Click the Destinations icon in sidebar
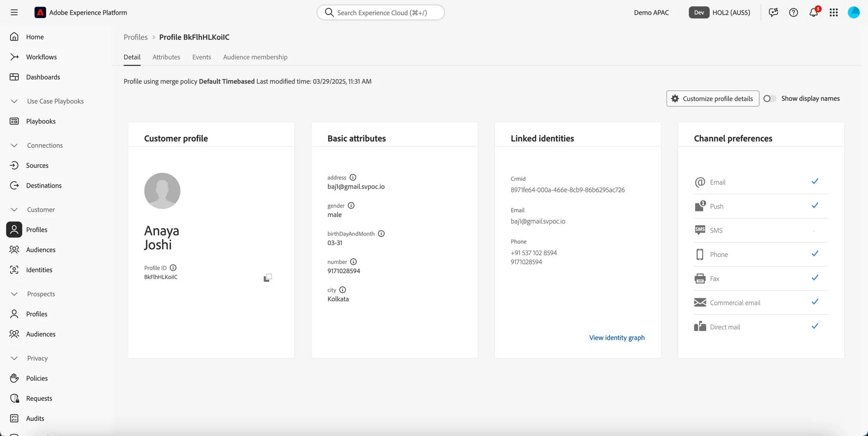Viewport: 868px width, 436px height. tap(14, 185)
